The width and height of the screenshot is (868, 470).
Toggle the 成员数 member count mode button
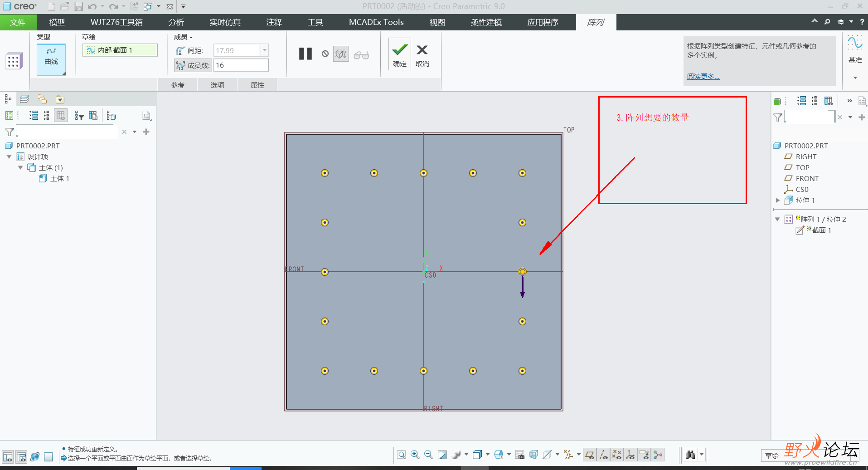pos(181,65)
